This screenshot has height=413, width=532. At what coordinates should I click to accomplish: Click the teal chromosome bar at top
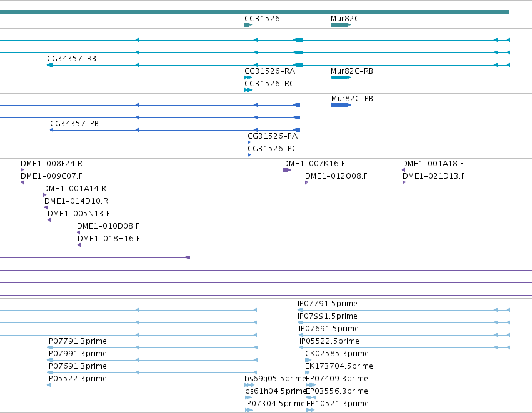(x=254, y=12)
